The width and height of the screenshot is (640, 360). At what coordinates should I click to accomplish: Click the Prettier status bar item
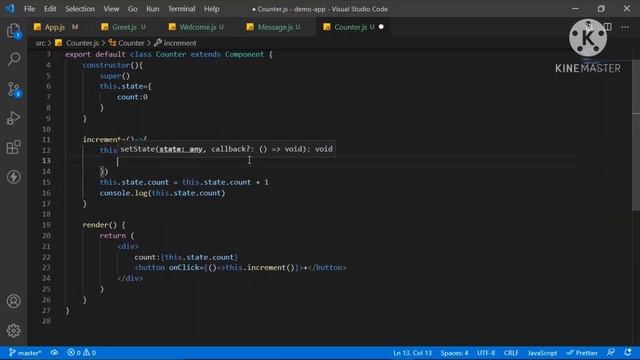click(x=582, y=353)
